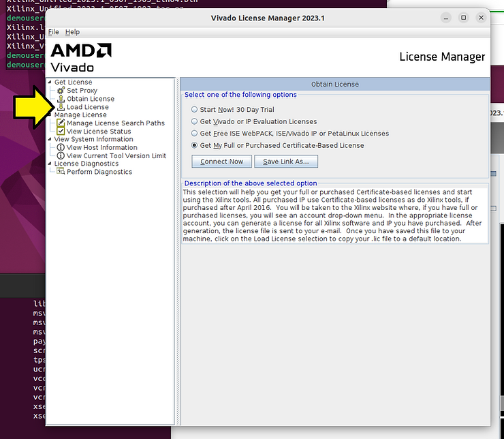Maximize the Vivado License Manager window
Image resolution: width=504 pixels, height=439 pixels.
coord(464,18)
